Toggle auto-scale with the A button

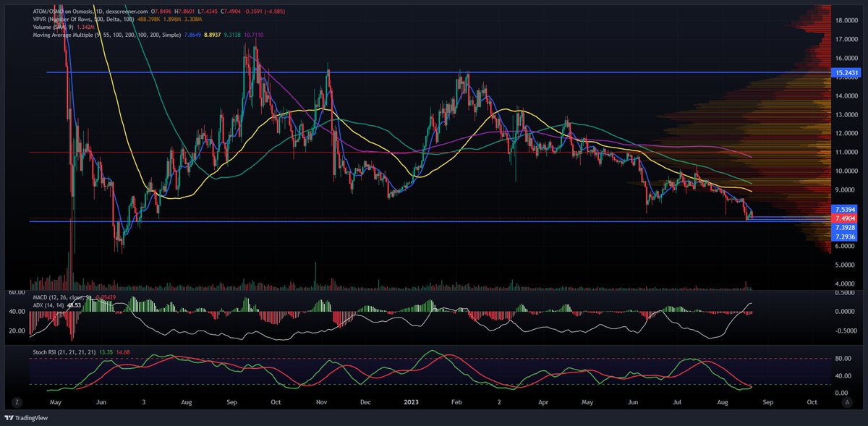coord(846,401)
